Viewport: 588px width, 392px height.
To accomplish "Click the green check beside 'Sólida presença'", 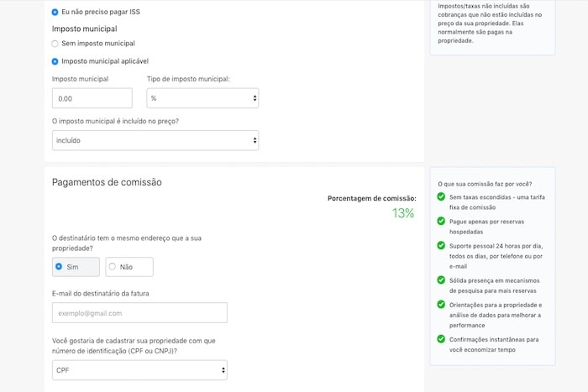I will (x=441, y=280).
